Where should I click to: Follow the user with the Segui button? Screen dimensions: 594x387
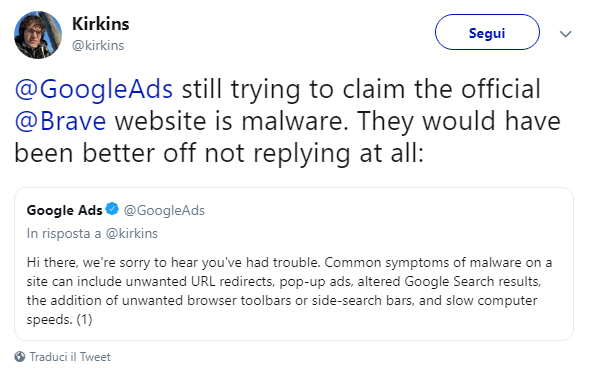tap(487, 32)
